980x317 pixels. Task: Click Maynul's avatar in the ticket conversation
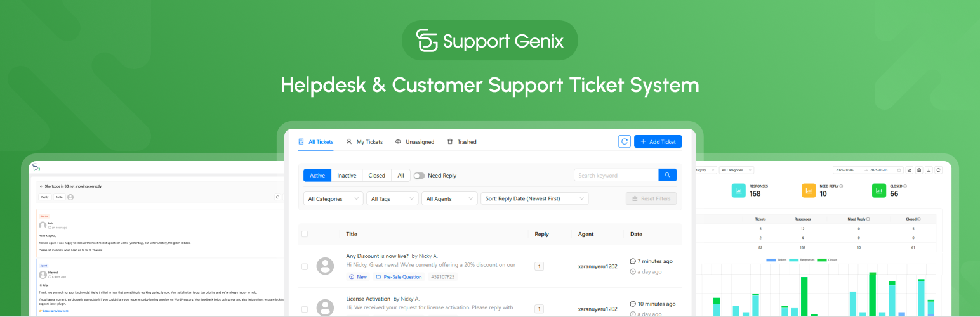(x=43, y=275)
